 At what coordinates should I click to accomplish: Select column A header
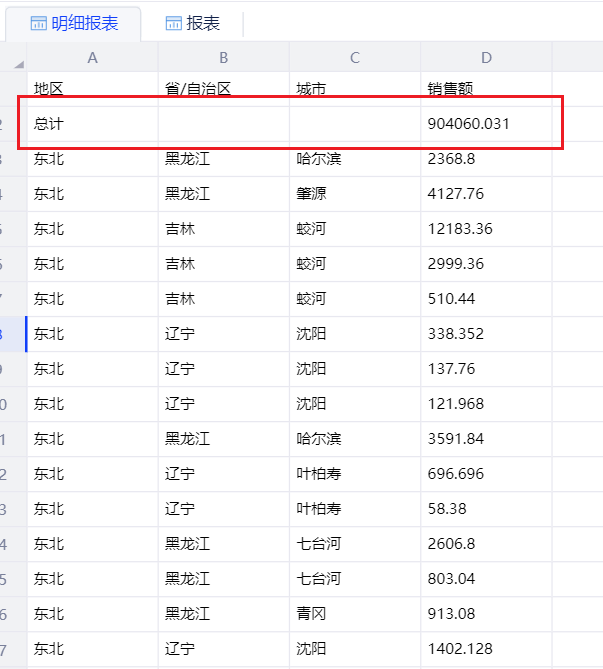92,58
